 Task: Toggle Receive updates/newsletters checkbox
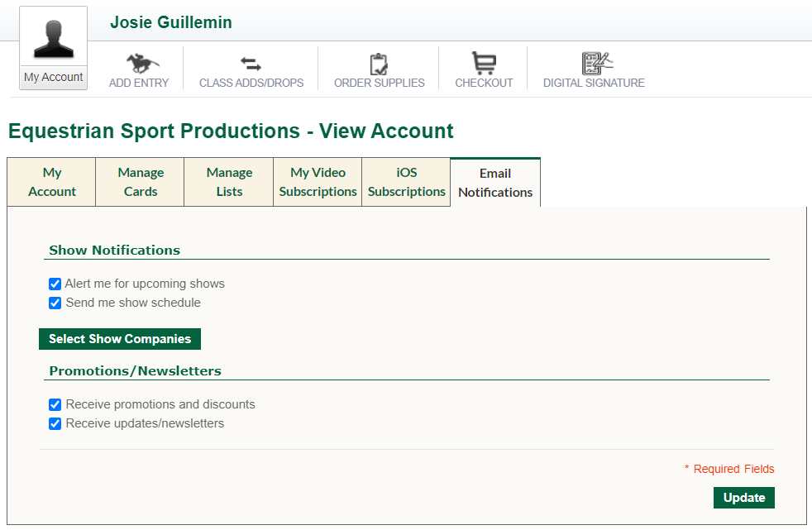pyautogui.click(x=55, y=424)
